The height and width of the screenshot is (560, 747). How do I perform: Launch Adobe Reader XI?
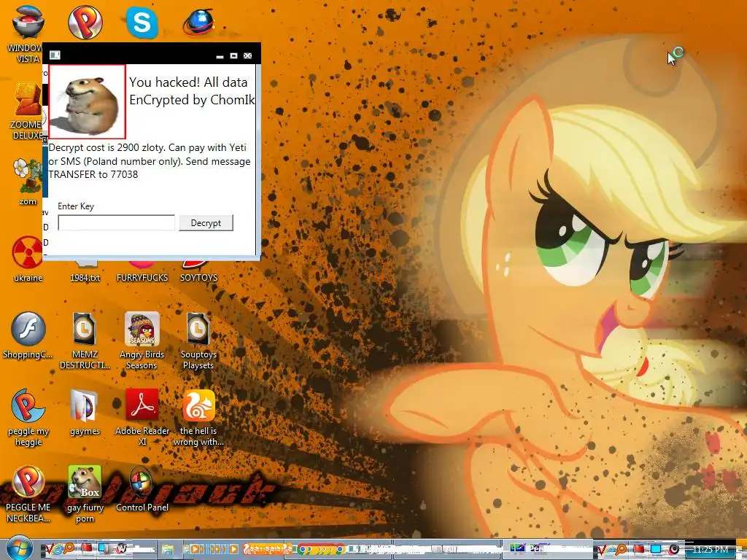(142, 405)
